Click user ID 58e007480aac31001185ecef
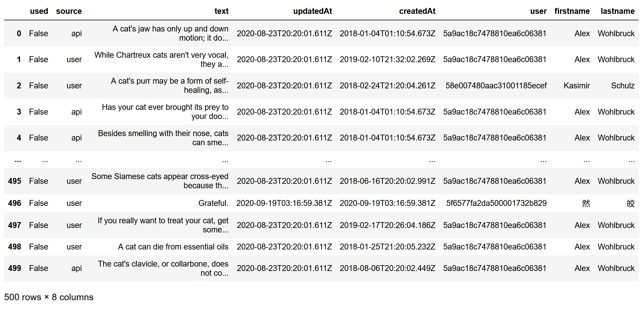 pos(496,86)
